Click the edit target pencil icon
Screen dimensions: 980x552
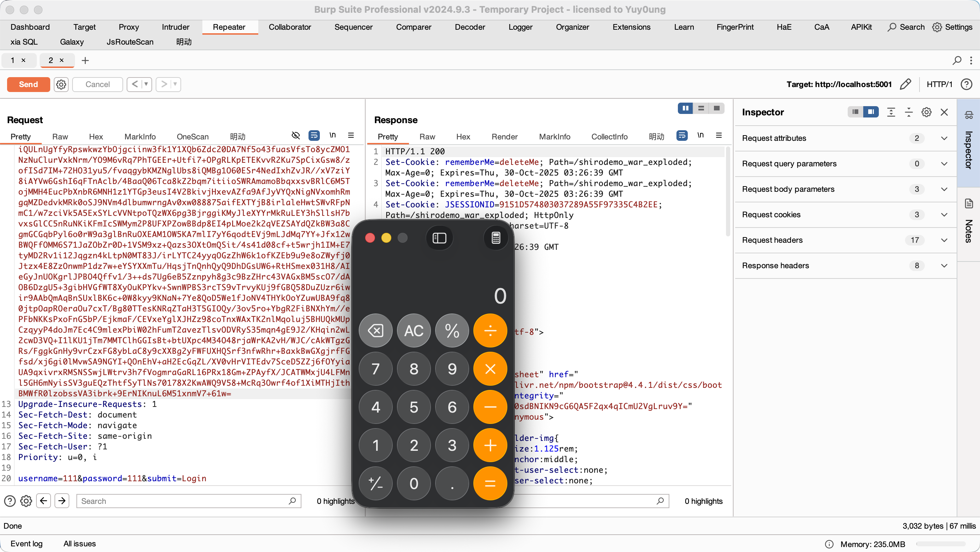click(905, 84)
